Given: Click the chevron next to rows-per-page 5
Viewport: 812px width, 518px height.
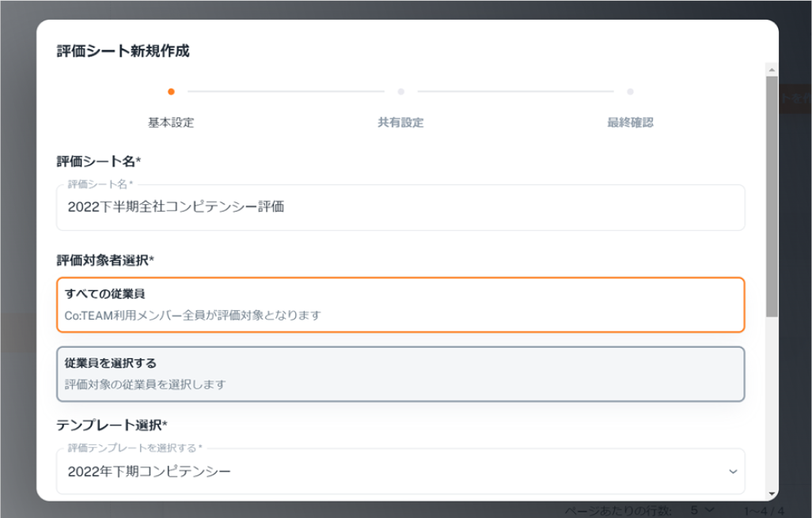Looking at the screenshot, I should point(708,510).
